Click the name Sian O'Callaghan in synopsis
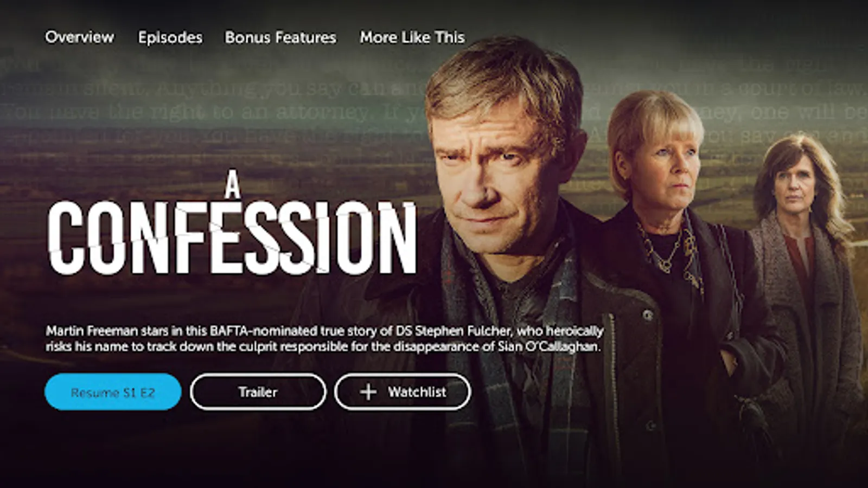The width and height of the screenshot is (868, 488). [x=548, y=346]
